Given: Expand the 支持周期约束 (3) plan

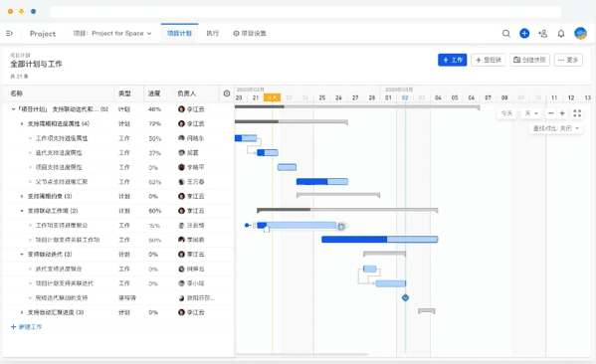Looking at the screenshot, I should [x=22, y=197].
